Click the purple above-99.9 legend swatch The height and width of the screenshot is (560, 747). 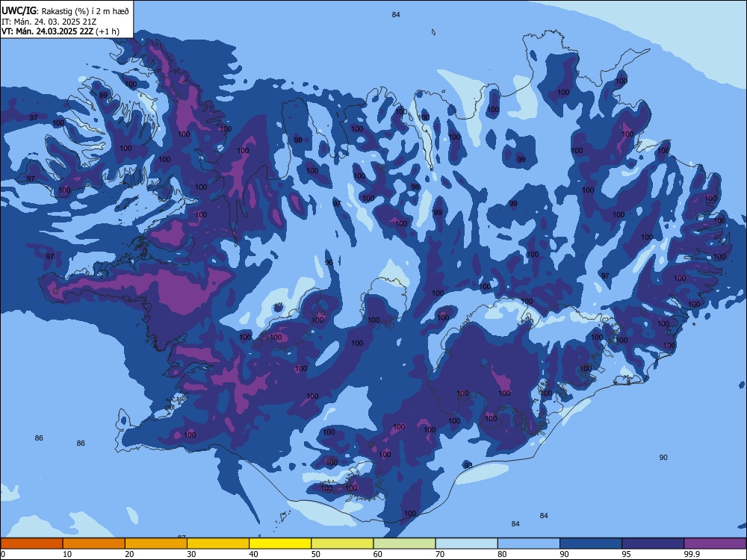click(715, 544)
